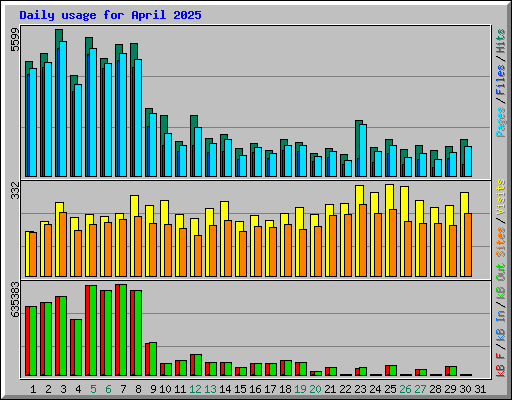Click day label 30 on x-axis
The height and width of the screenshot is (400, 512).
(465, 389)
